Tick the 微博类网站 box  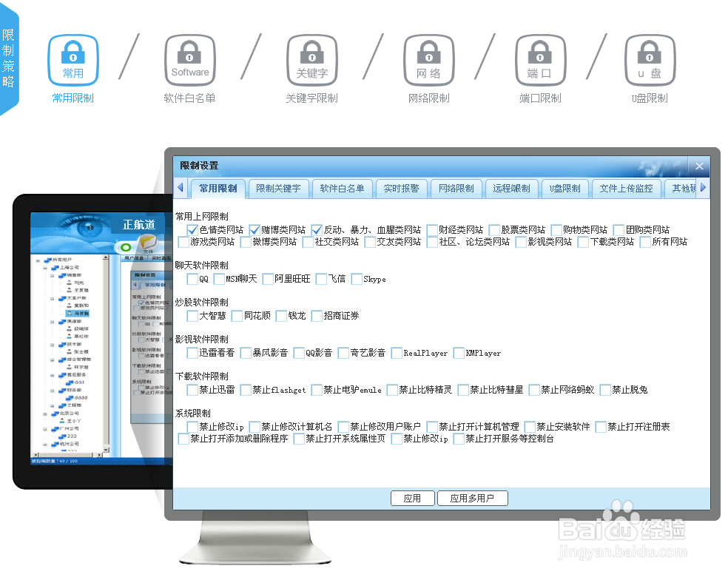[246, 242]
